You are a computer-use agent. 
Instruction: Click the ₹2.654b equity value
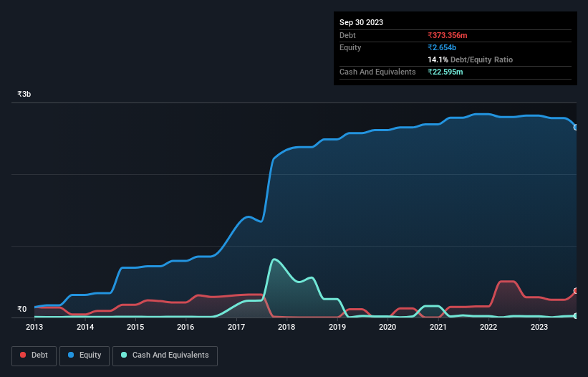442,47
